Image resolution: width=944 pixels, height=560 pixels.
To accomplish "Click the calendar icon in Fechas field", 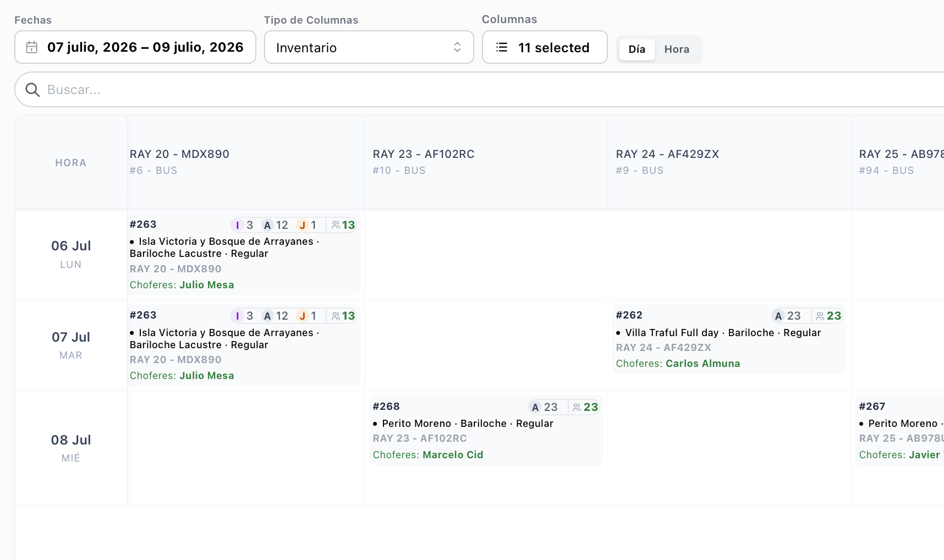I will (x=32, y=47).
